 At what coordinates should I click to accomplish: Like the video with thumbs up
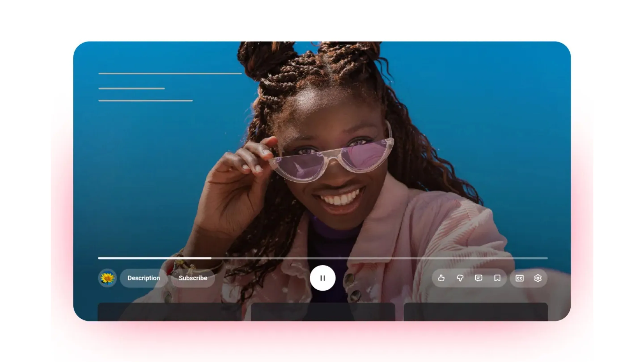[441, 278]
